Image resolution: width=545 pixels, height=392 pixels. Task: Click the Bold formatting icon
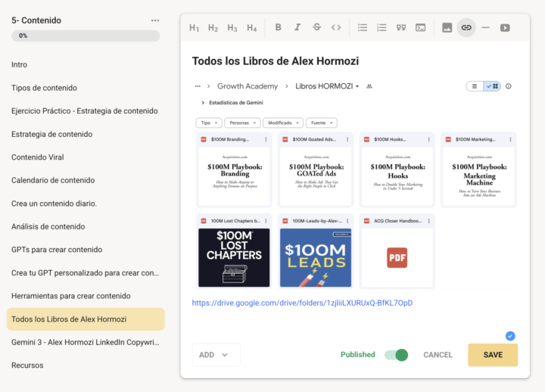click(x=278, y=27)
